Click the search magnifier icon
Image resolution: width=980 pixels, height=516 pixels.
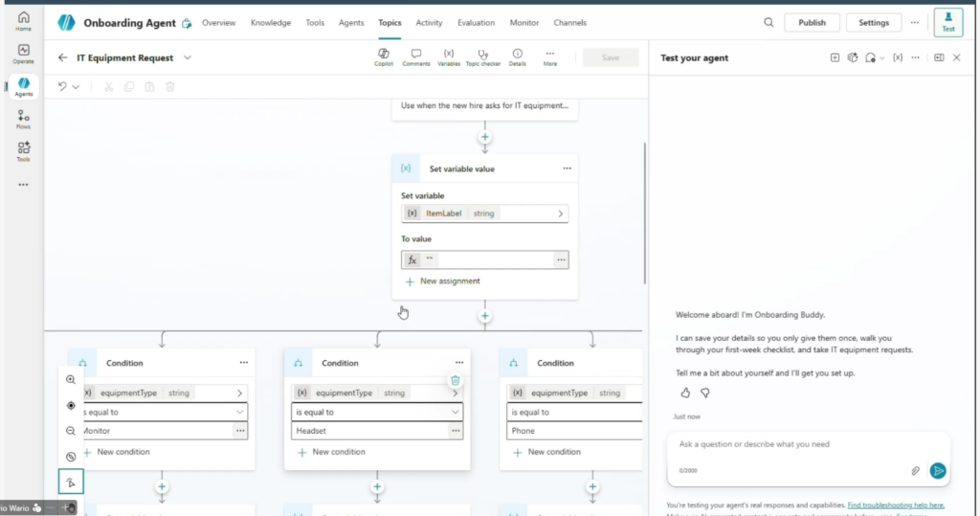(x=768, y=23)
